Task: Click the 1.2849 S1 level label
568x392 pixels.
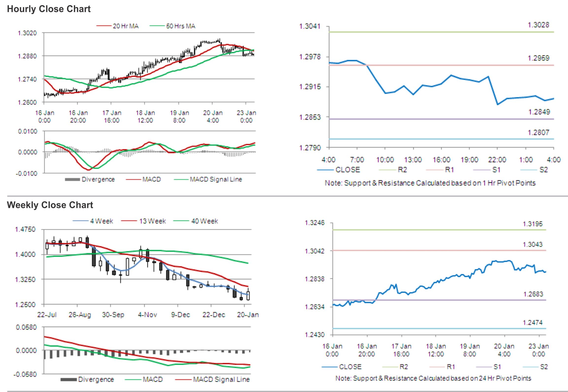Action: point(539,112)
